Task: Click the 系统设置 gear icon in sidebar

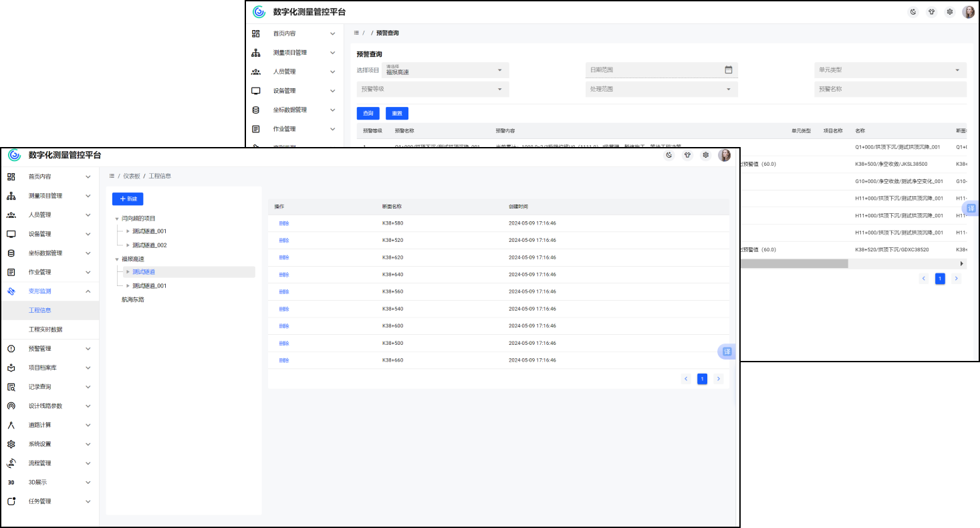Action: click(11, 444)
